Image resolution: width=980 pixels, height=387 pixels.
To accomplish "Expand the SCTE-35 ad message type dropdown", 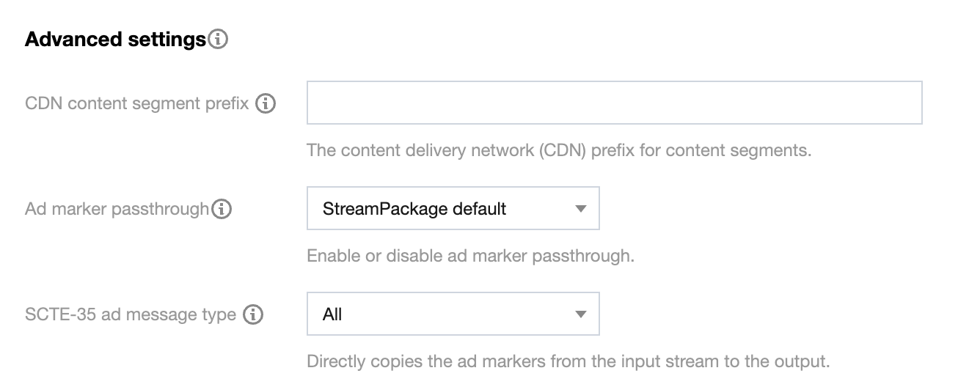I will point(453,314).
